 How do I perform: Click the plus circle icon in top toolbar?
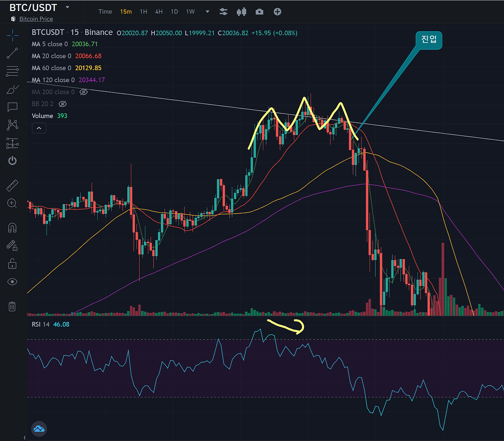coord(278,12)
